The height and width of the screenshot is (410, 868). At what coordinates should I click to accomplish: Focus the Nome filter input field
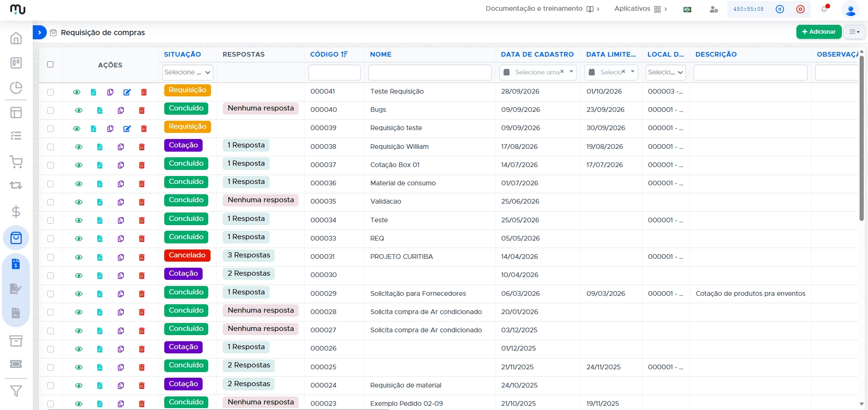click(430, 73)
